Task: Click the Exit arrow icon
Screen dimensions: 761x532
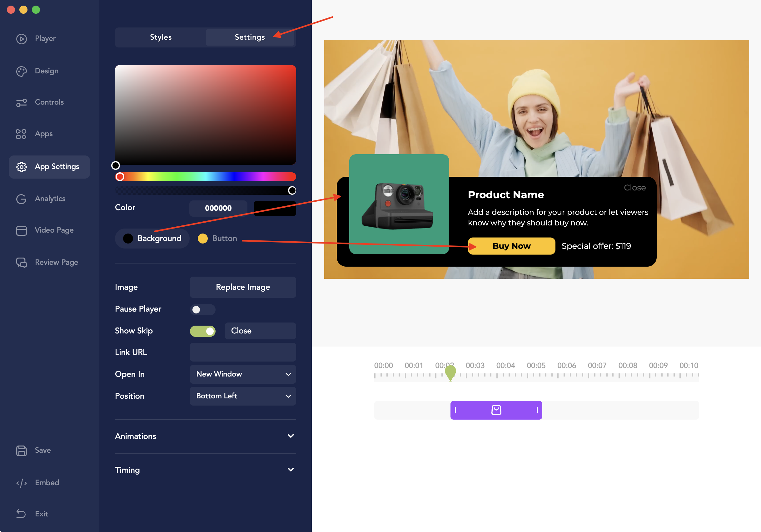Action: (x=21, y=514)
